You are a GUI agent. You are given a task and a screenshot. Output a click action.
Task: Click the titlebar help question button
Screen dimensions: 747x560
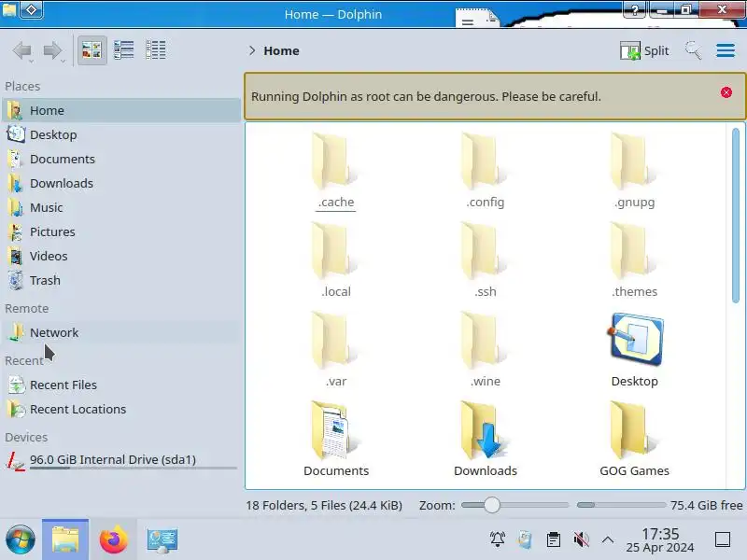(x=634, y=9)
